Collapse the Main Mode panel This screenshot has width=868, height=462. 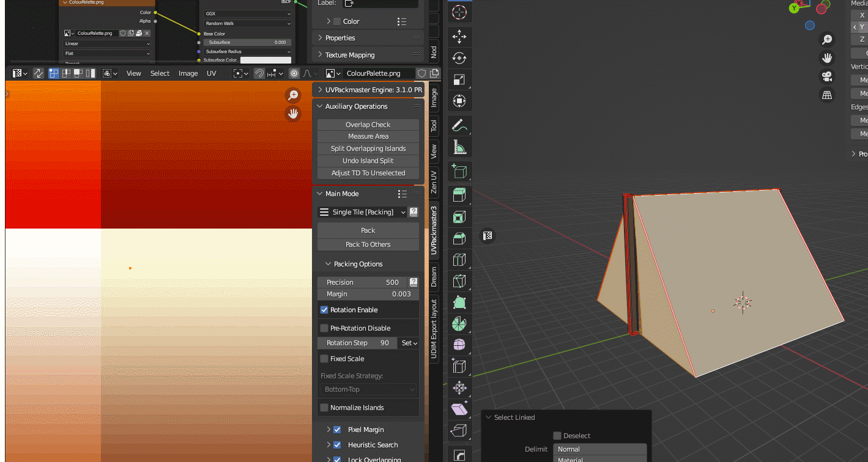(319, 194)
